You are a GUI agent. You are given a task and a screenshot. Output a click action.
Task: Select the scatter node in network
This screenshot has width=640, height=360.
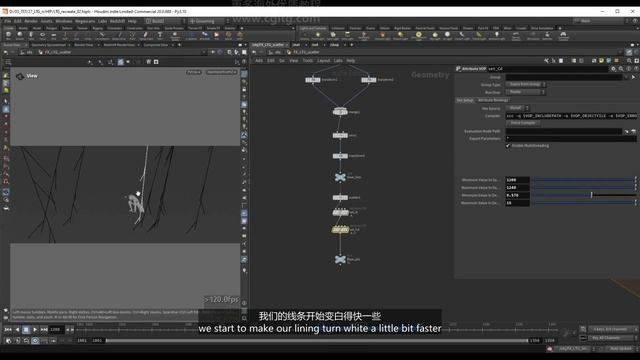[x=340, y=198]
